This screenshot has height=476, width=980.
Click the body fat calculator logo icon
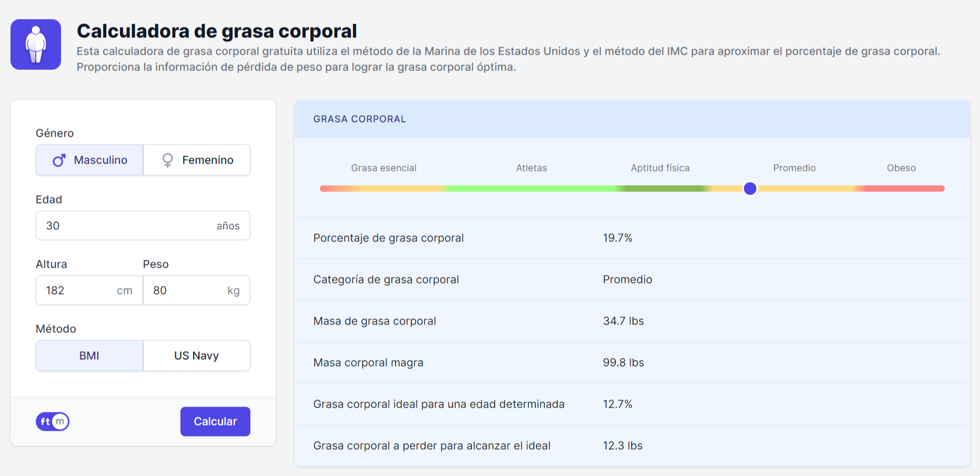tap(36, 45)
